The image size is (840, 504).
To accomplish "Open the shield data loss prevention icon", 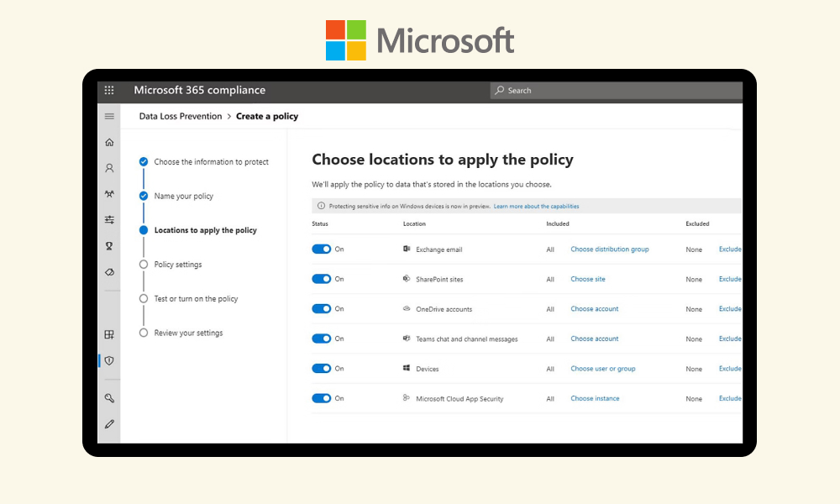I will click(x=109, y=360).
